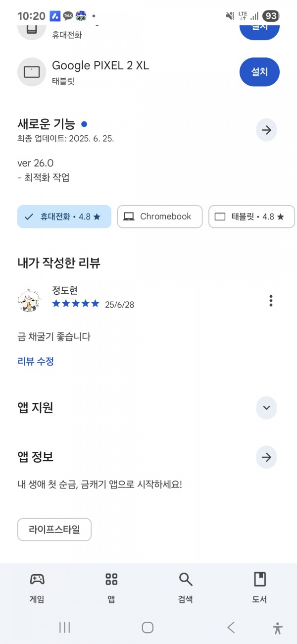Open the What's New arrow button
The width and height of the screenshot is (297, 644).
point(266,130)
